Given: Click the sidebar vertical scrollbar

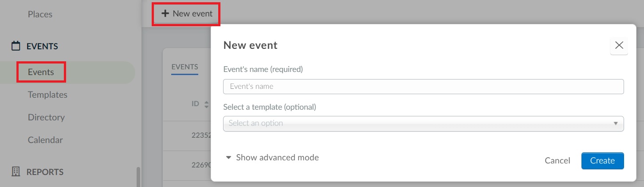Looking at the screenshot, I should (x=139, y=177).
